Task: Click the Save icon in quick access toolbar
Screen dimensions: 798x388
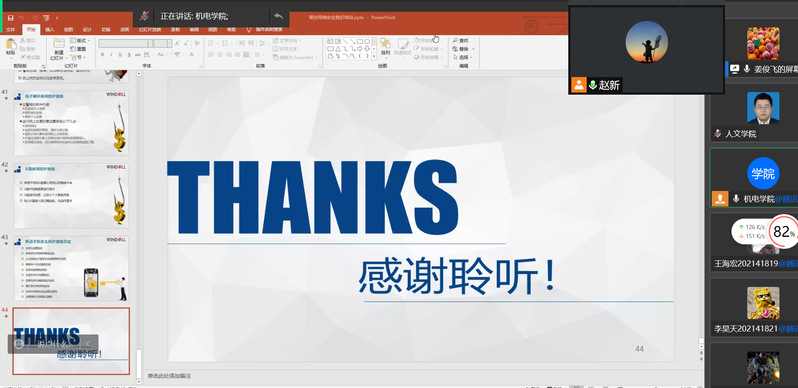Action: 11,18
